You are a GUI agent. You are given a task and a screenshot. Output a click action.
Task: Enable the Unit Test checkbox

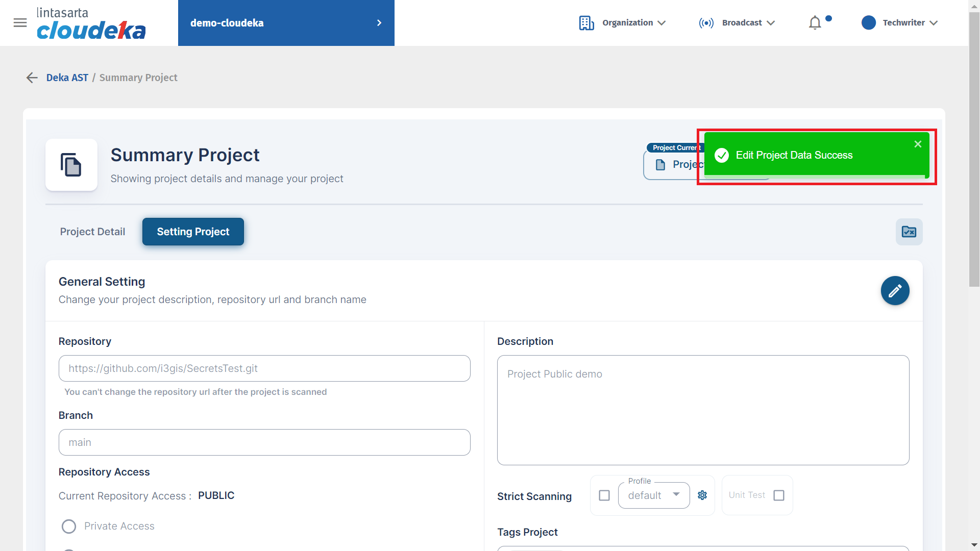tap(779, 495)
